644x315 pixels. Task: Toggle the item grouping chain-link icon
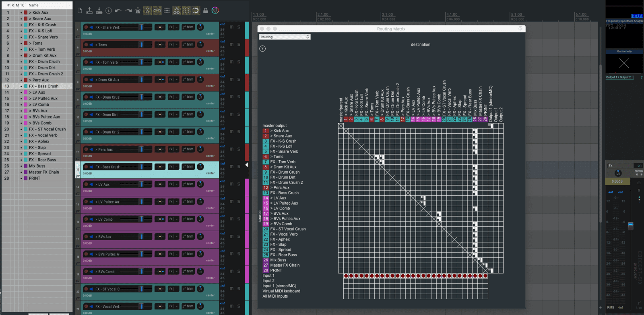157,10
